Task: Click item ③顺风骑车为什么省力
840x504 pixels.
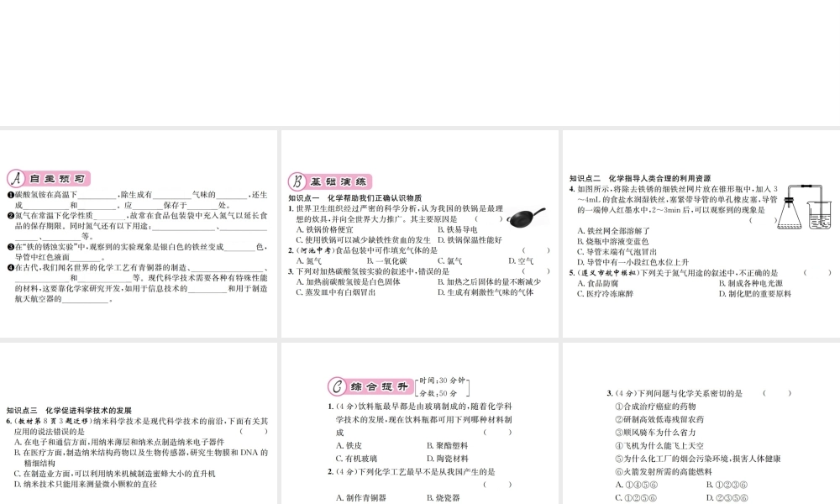Action: point(655,433)
